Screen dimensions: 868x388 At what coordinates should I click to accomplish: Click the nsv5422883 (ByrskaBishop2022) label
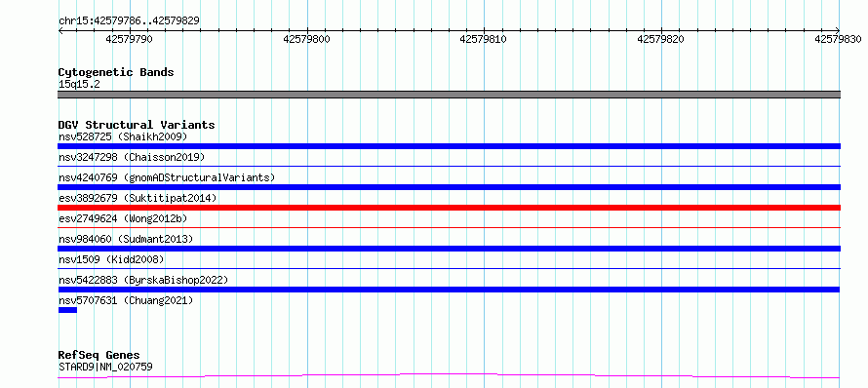[143, 280]
